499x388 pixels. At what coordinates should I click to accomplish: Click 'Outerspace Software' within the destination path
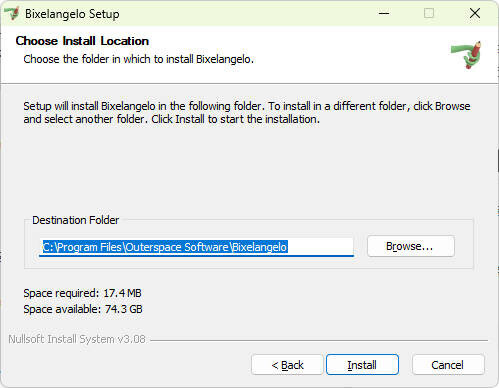click(x=177, y=247)
